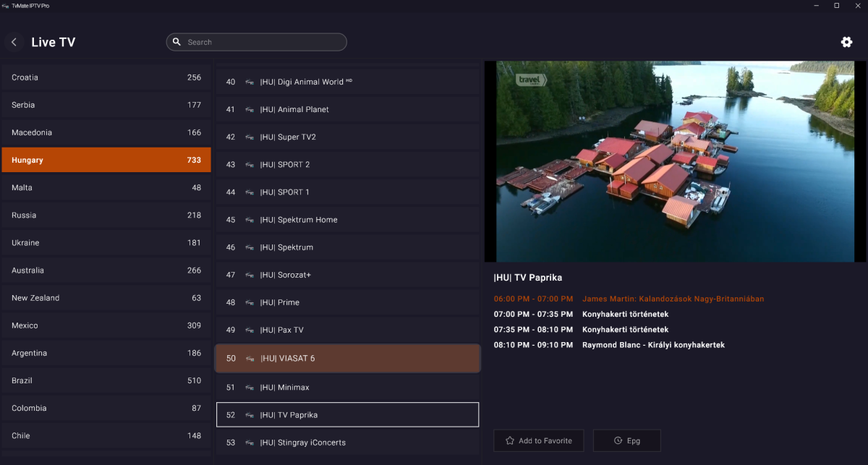Click the clock icon on Epg button
Image resolution: width=868 pixels, height=465 pixels.
[x=618, y=440]
